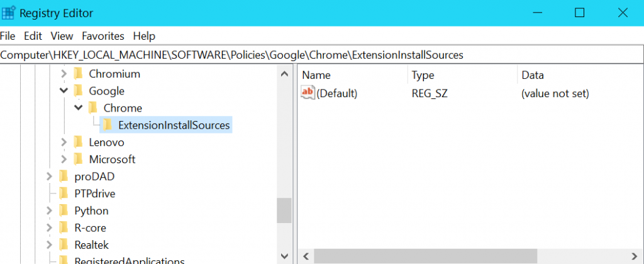The width and height of the screenshot is (644, 264).
Task: Click the tree pane scroll down arrow
Action: click(284, 256)
